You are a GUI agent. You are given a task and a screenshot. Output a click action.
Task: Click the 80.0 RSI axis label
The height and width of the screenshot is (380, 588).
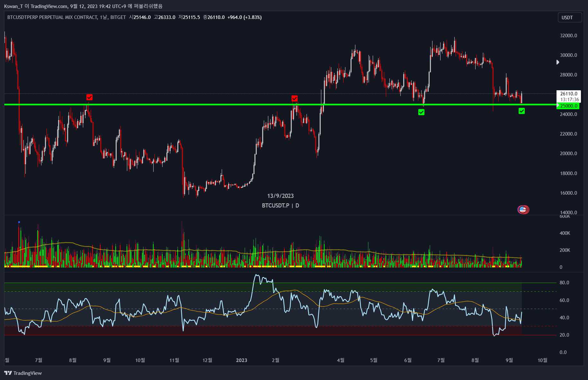pyautogui.click(x=564, y=283)
